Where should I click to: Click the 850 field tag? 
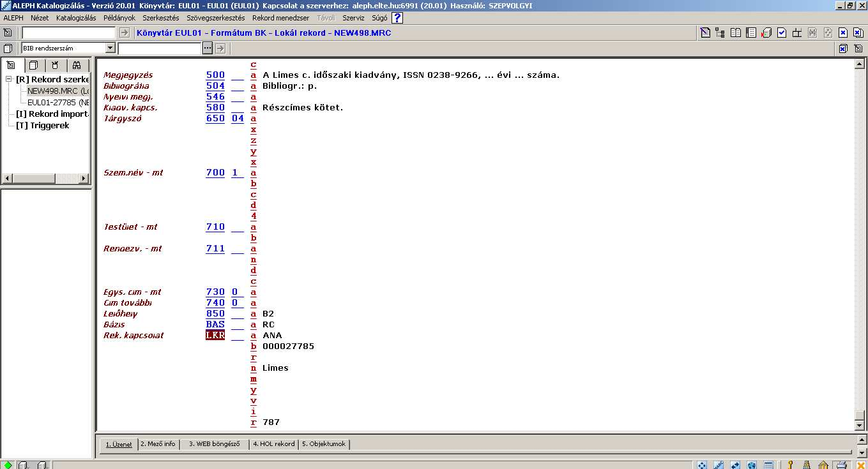click(x=215, y=314)
